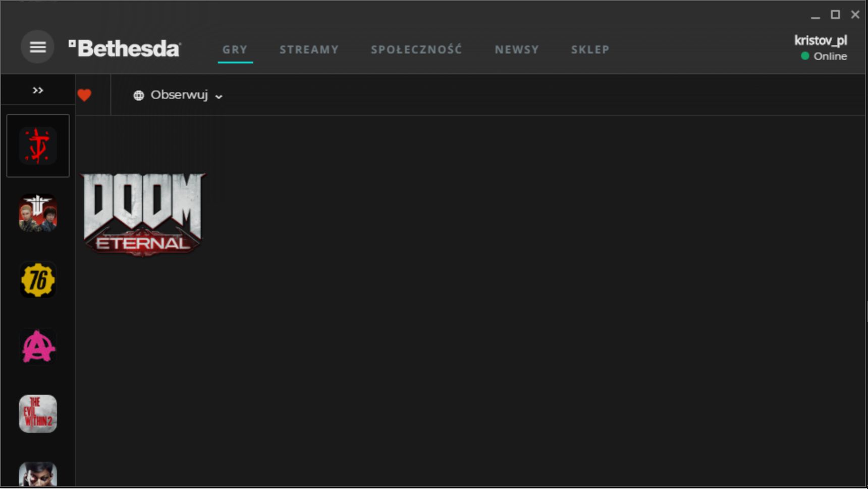Toggle the red heart favorite icon
This screenshot has height=489, width=868.
[x=84, y=95]
